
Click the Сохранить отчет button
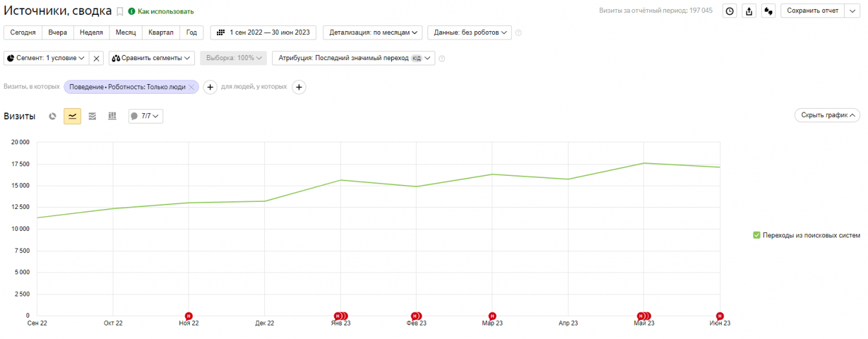pyautogui.click(x=812, y=11)
